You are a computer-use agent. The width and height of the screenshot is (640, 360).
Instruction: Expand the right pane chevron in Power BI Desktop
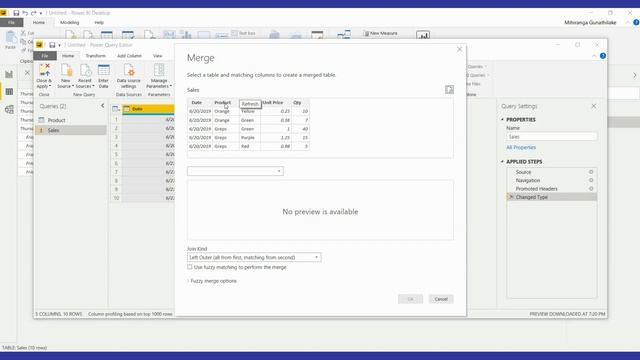coord(635,75)
